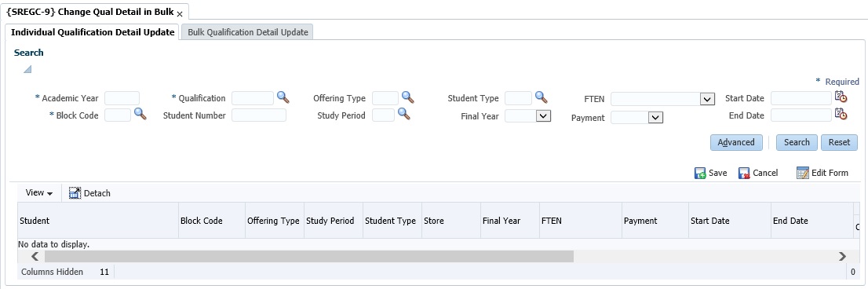The height and width of the screenshot is (289, 868).
Task: Open the Final Year dropdown
Action: tap(544, 115)
